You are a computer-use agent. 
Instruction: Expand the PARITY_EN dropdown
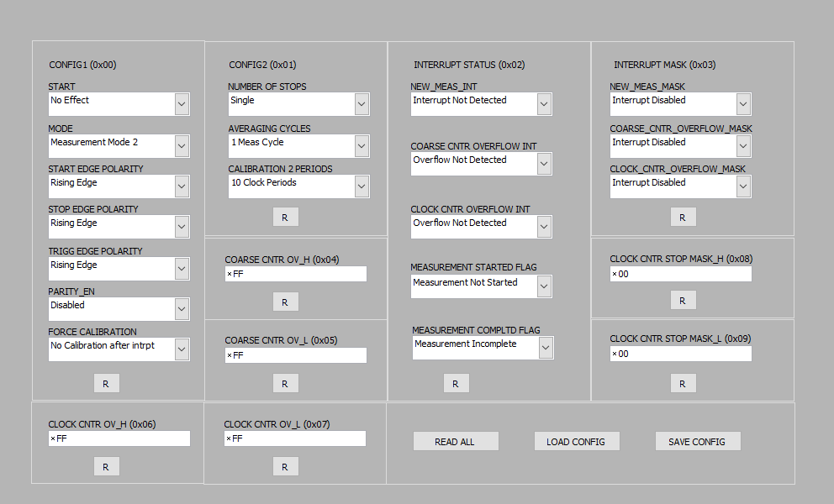coord(182,309)
